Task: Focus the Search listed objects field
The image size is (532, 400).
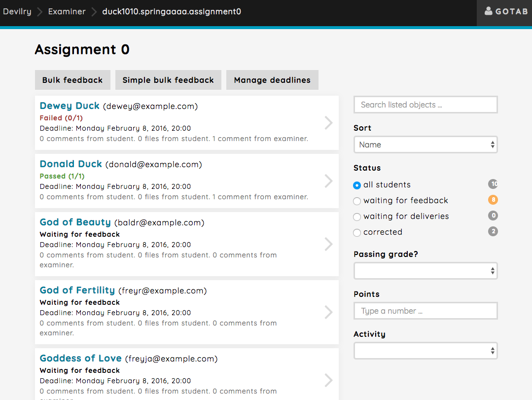Action: coord(426,105)
